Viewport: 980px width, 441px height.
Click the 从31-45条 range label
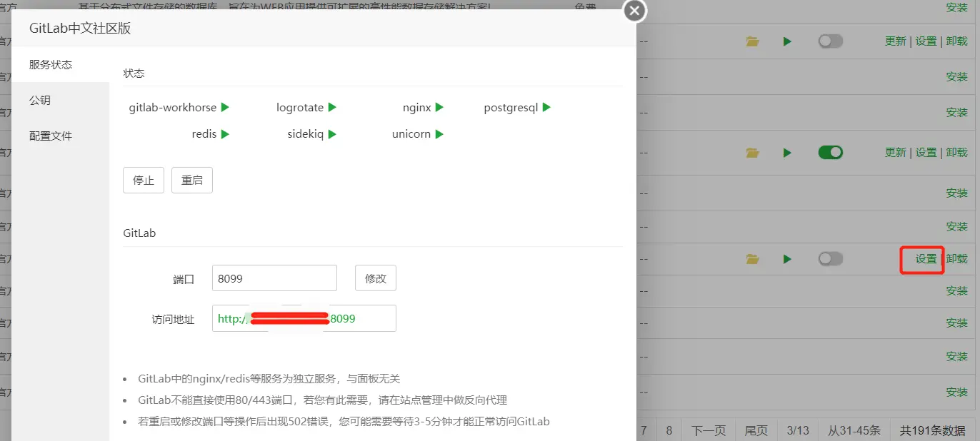point(854,430)
